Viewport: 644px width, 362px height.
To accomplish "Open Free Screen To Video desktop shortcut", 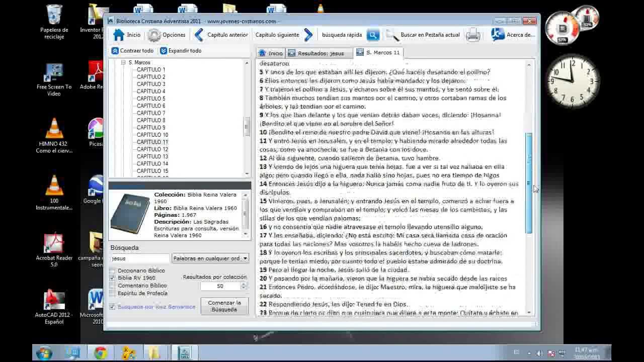I will [x=54, y=79].
